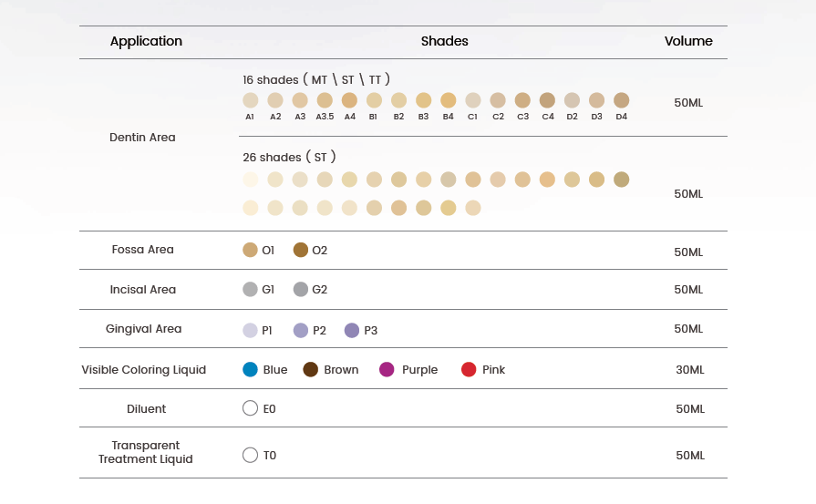816x504 pixels.
Task: Choose the G2 incisal gray swatch
Action: [301, 289]
